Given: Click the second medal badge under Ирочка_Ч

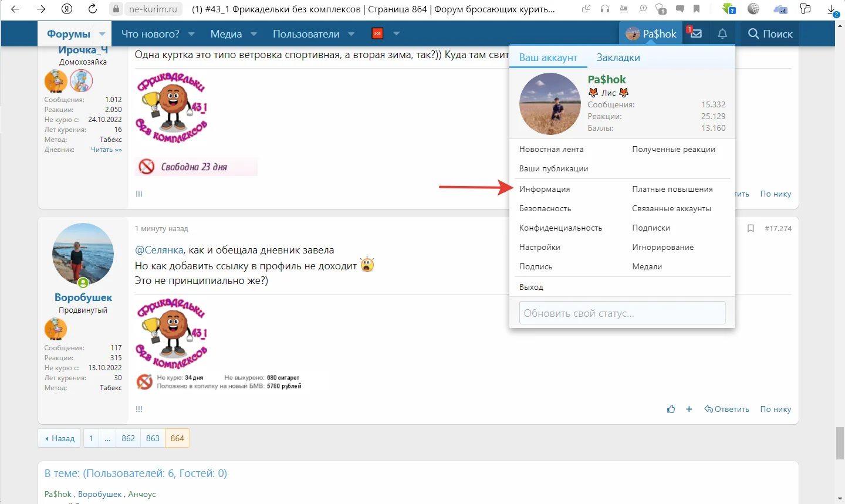Looking at the screenshot, I should click(82, 81).
